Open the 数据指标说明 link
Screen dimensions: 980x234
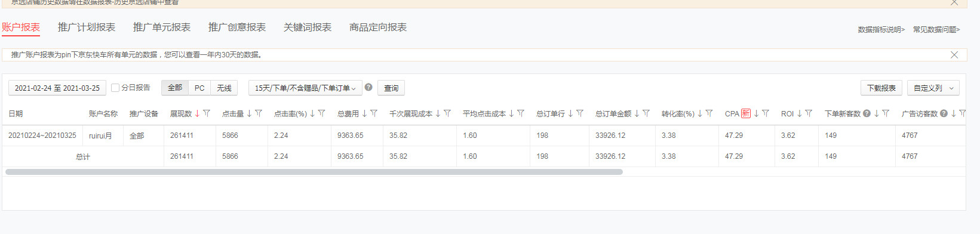tap(881, 29)
